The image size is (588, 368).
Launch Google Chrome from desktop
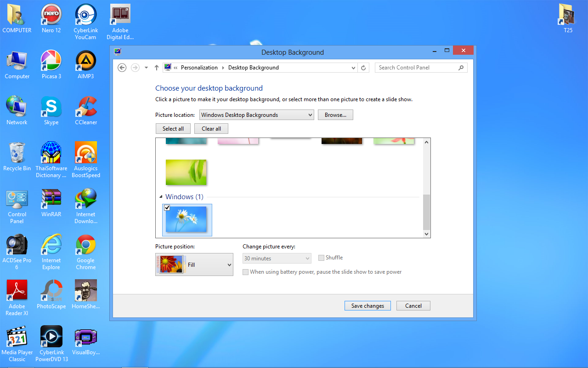pos(85,252)
